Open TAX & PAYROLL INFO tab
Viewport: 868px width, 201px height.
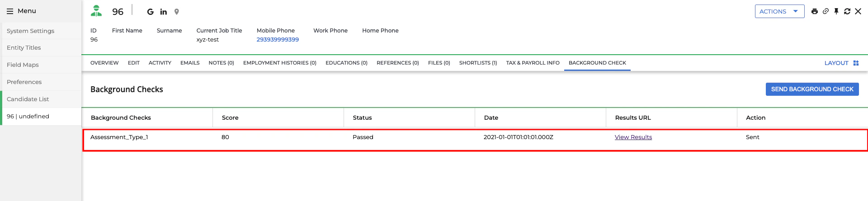533,63
